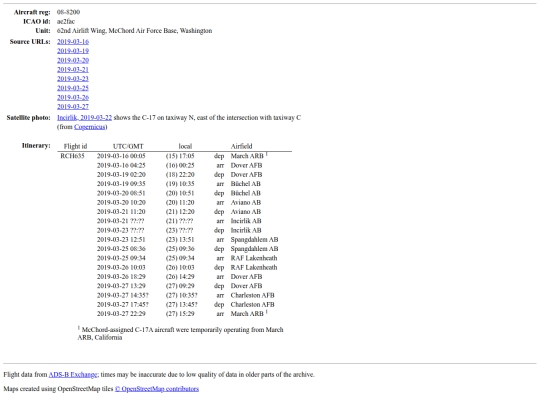Screen dimensions: 540x405
Task: Click March ARB in the first departure row
Action: (x=247, y=156)
